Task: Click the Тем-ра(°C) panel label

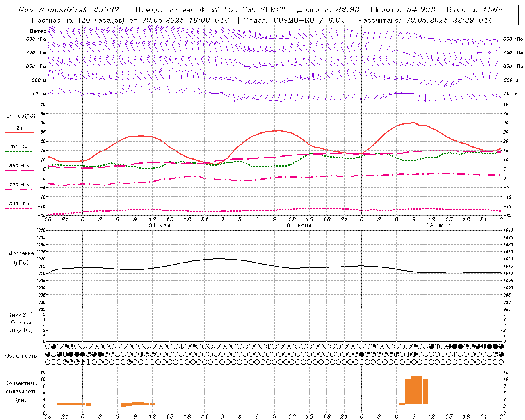Action: pyautogui.click(x=20, y=116)
